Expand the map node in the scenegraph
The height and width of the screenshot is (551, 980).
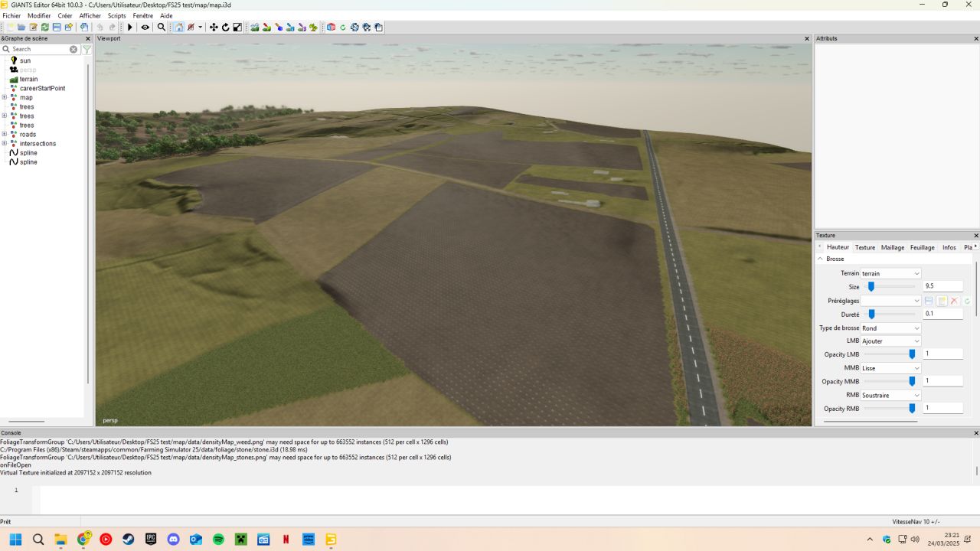[5, 97]
